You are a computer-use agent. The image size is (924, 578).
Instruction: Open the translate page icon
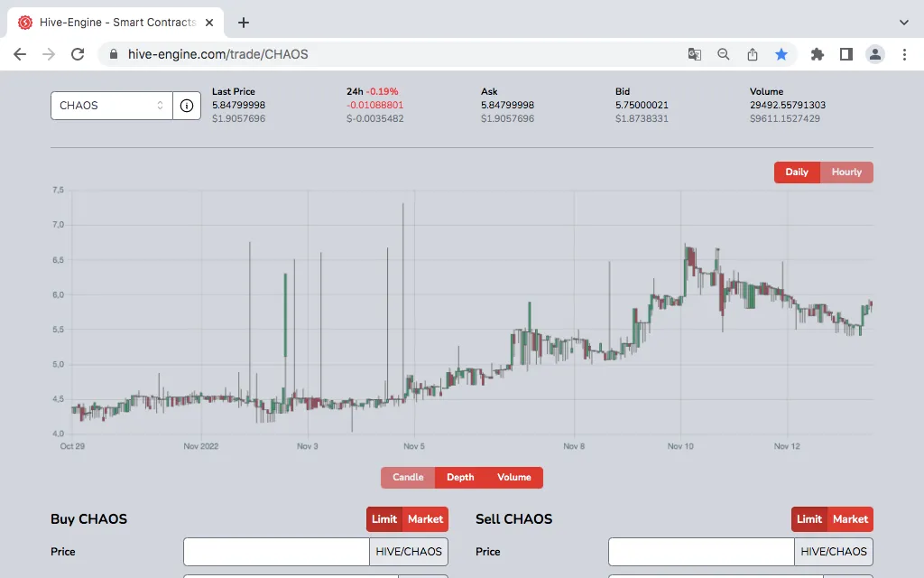[695, 54]
